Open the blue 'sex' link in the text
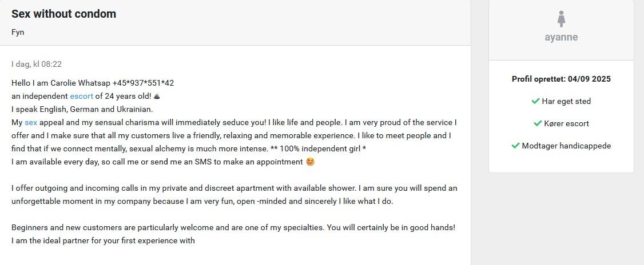This screenshot has height=265, width=644. [31, 122]
